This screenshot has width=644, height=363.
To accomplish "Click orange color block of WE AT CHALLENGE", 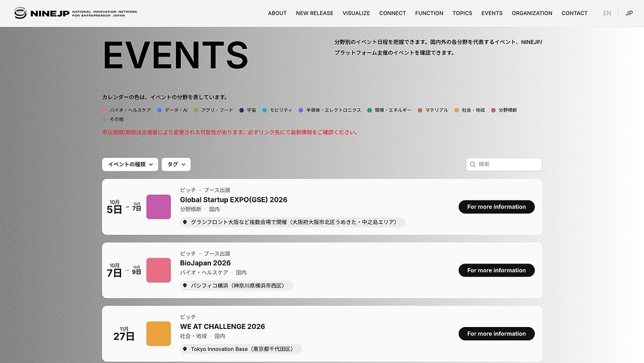I will (159, 334).
